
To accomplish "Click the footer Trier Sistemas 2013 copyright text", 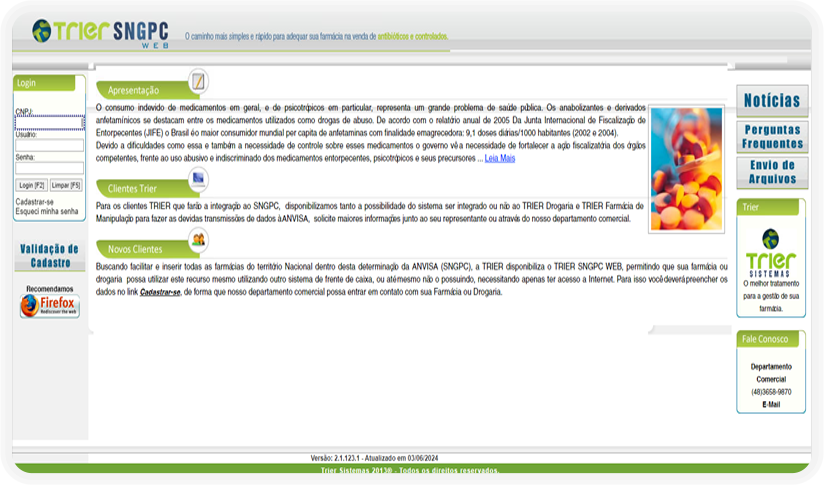I will click(410, 470).
